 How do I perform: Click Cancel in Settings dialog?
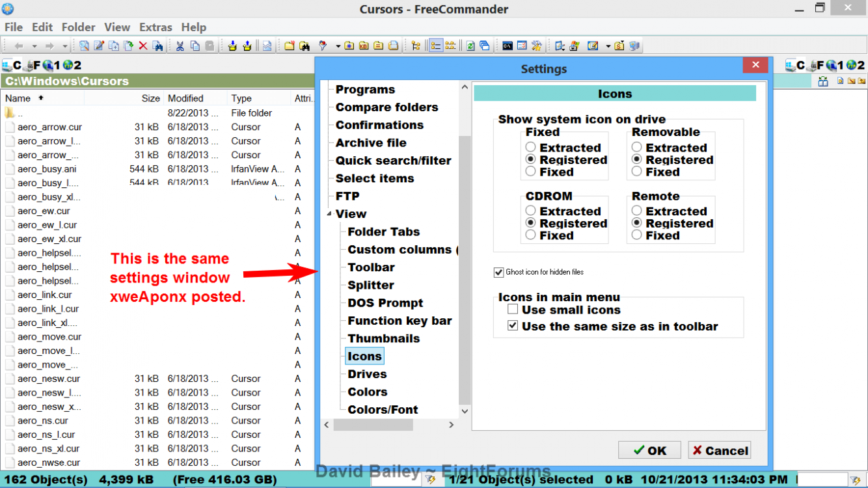click(720, 450)
